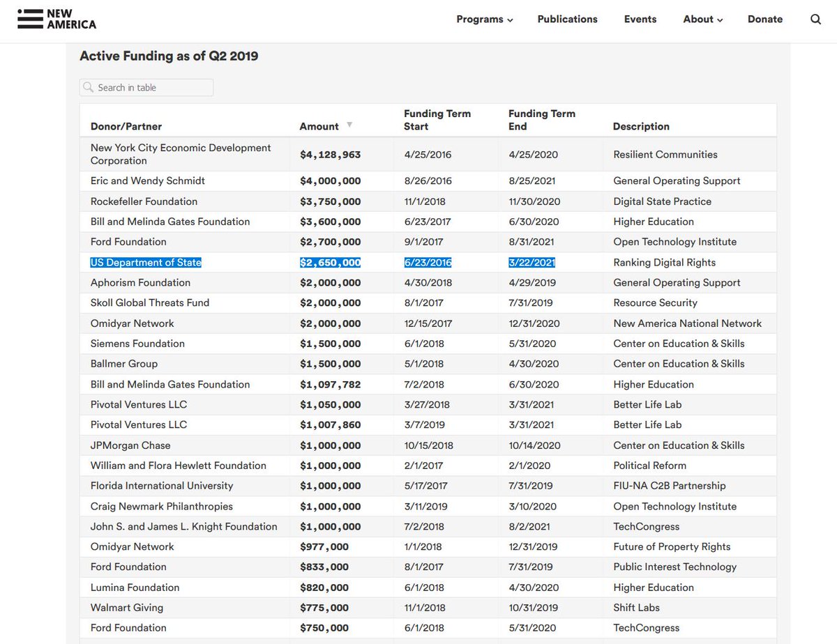Click Resilient Communities description cell
Viewport: 837px width, 644px height.
pos(665,154)
